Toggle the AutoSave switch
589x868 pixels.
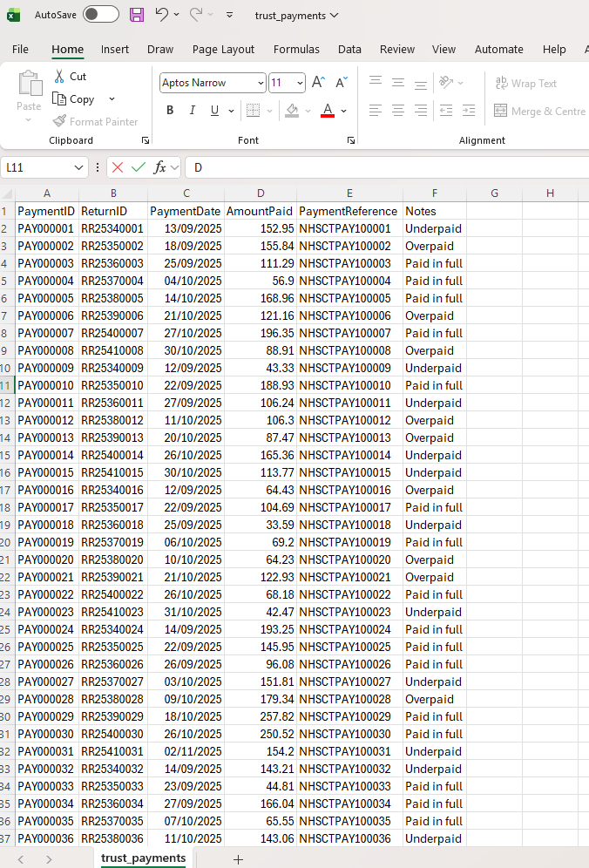(101, 15)
